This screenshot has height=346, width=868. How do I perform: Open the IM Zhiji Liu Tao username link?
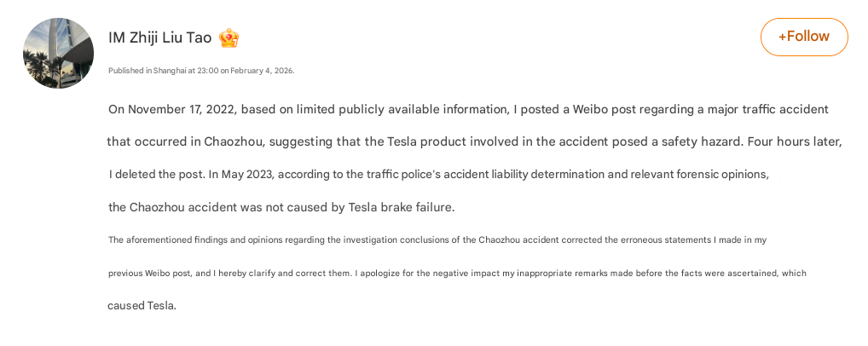(x=159, y=37)
